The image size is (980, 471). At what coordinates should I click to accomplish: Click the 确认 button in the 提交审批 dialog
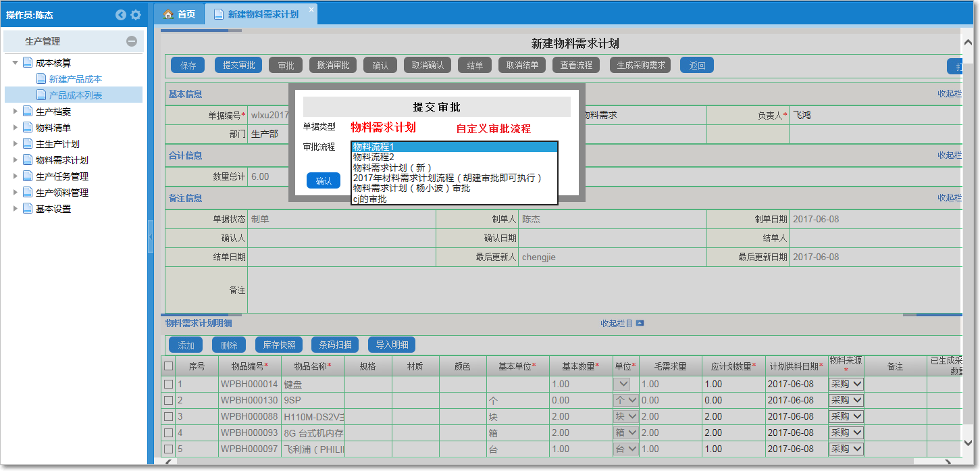pos(323,180)
